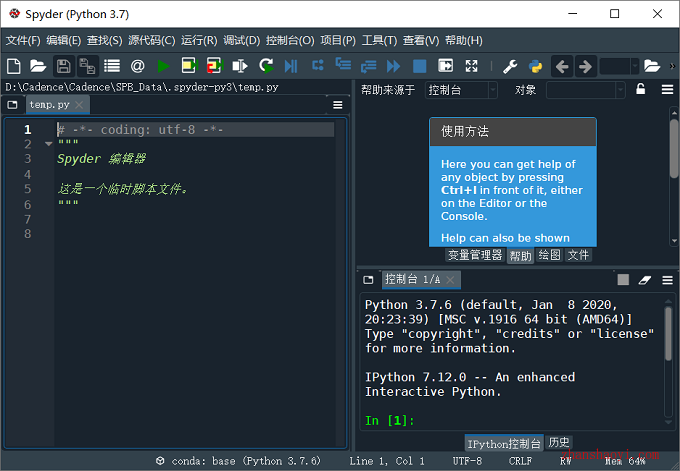This screenshot has height=471, width=680.
Task: Click the In [1]: console prompt
Action: coord(389,421)
